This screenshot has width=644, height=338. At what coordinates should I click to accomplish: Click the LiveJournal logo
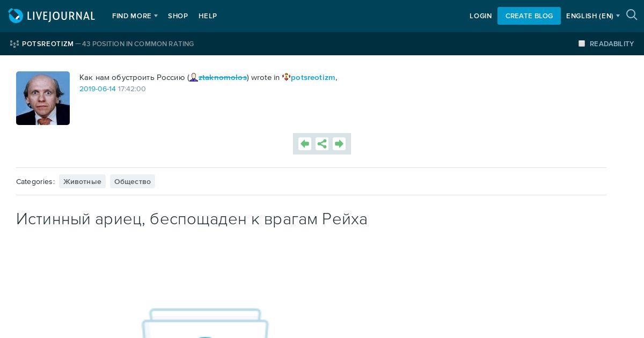click(x=52, y=16)
